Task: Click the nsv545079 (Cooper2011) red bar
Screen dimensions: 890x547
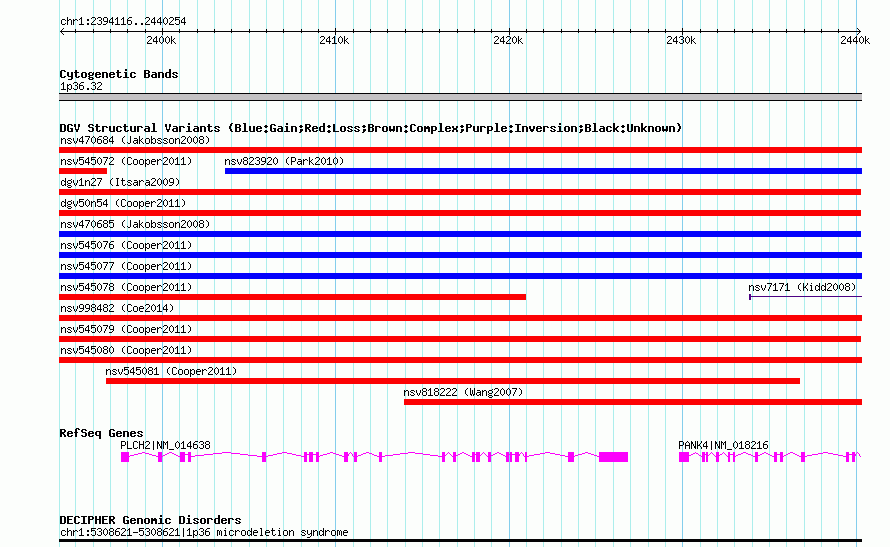Action: pos(460,339)
